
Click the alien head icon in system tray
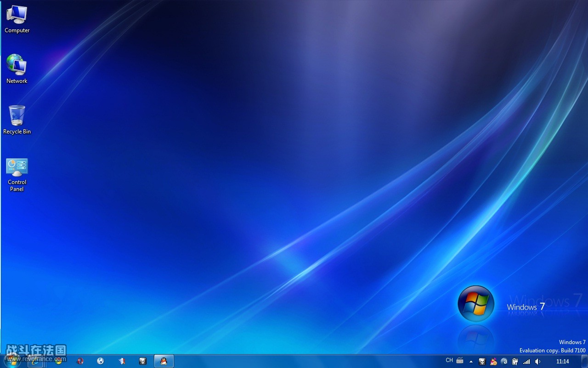(x=482, y=362)
